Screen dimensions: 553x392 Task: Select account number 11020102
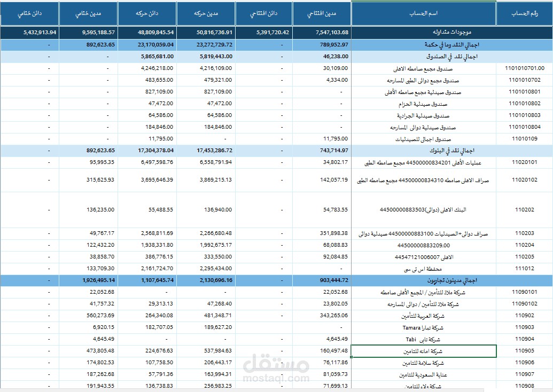click(x=525, y=180)
